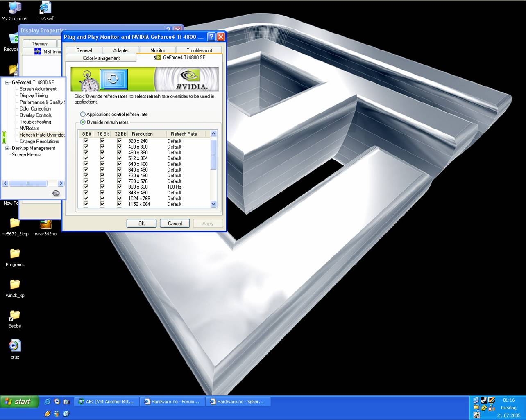Screen dimensions: 526x420
Task: Click right scroll arrow in NVIDIA menu panel
Action: tap(61, 183)
